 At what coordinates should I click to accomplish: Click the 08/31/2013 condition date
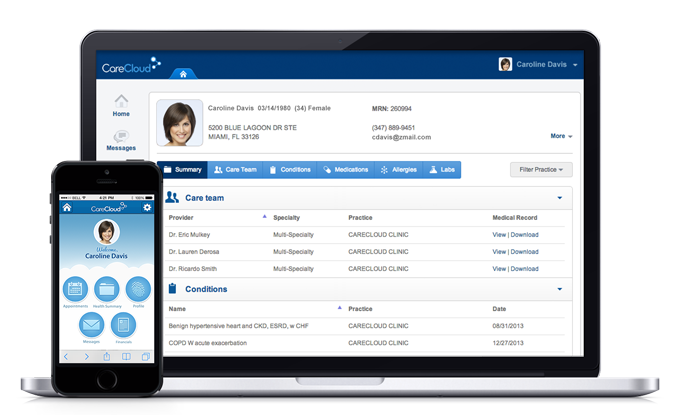pyautogui.click(x=508, y=326)
